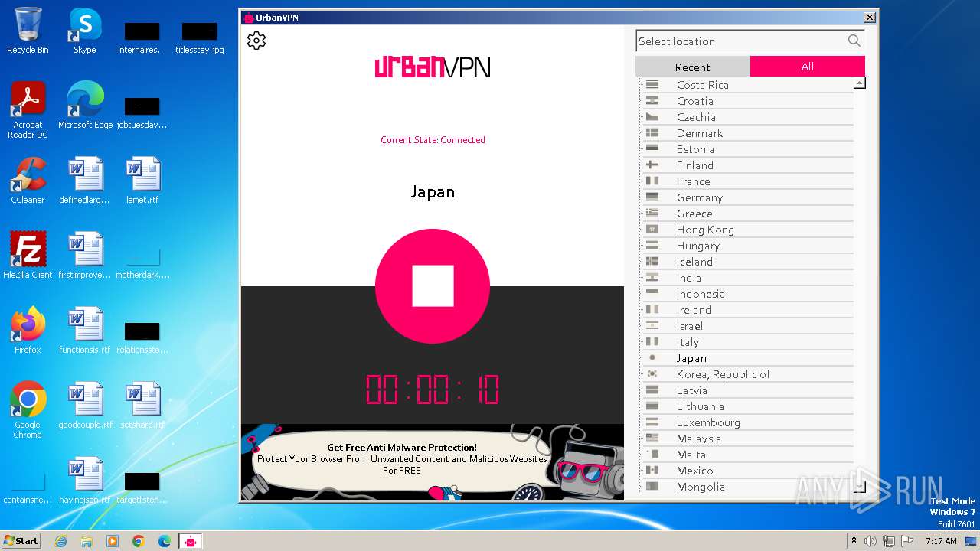980x551 pixels.
Task: Click UrbanVPN taskbar button
Action: [191, 541]
